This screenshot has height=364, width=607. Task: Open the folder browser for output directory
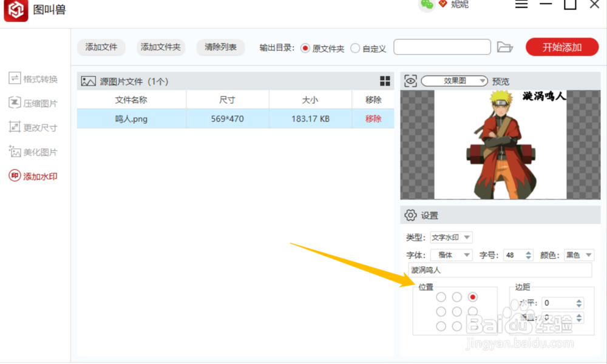coord(506,47)
